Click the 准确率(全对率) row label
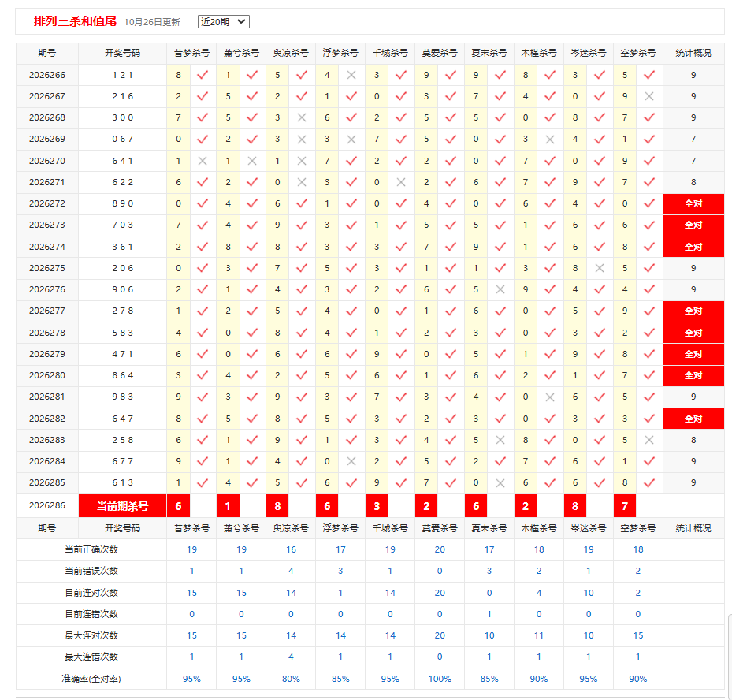Viewport: 732px width, 700px height. coord(91,679)
